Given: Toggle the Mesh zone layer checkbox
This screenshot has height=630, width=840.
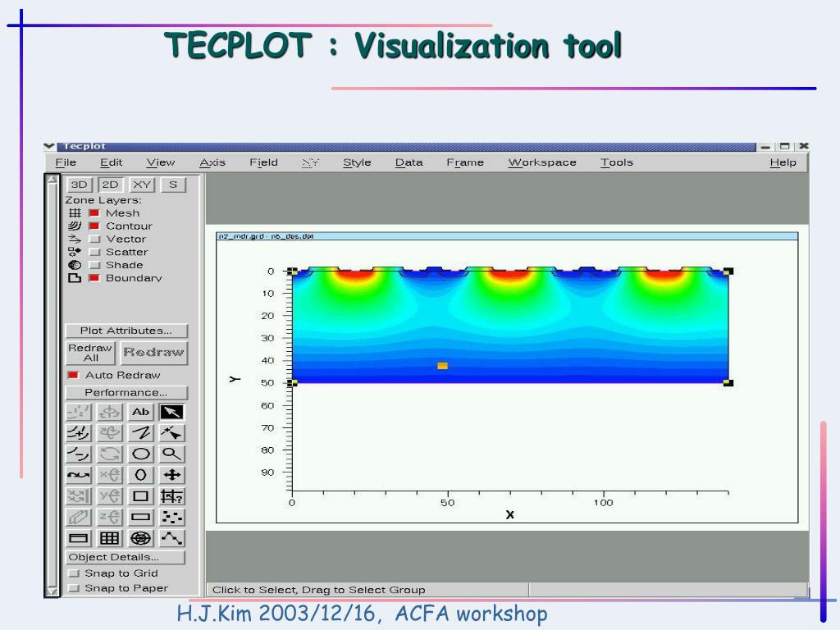Looking at the screenshot, I should [94, 212].
